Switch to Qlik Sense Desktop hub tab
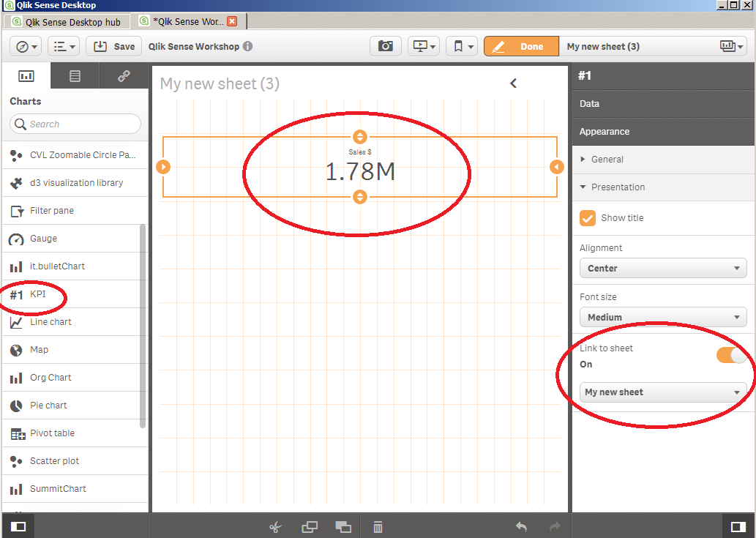Screen dimensions: 756x538 67,22
